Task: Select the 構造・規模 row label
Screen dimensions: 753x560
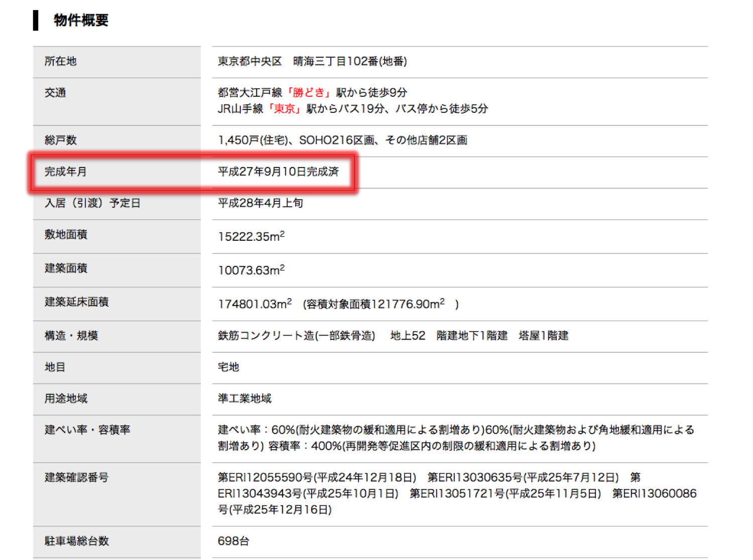Action: click(x=71, y=336)
